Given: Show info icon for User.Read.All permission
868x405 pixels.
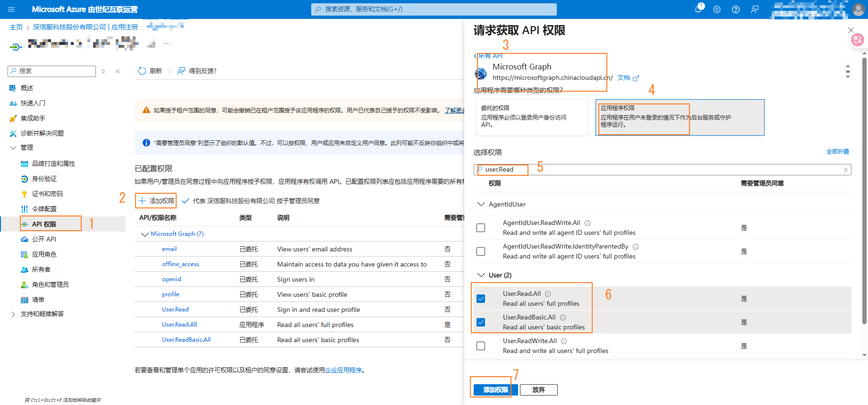Looking at the screenshot, I should point(548,294).
